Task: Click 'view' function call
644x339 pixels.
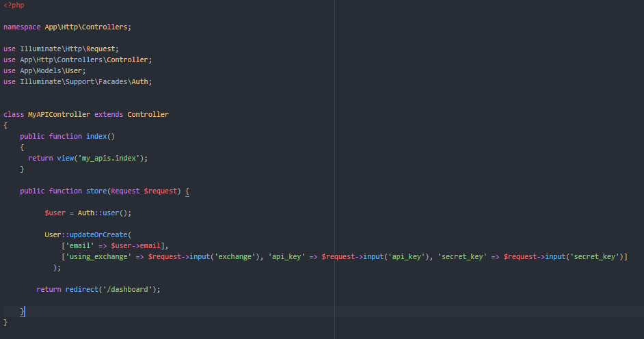Action: (x=66, y=158)
